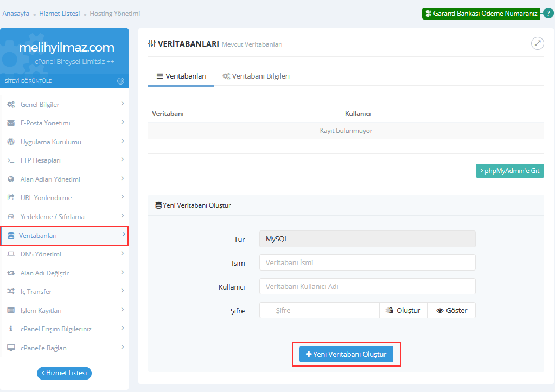Click the WordPress icon for Uygulama Kurulumu

11,142
